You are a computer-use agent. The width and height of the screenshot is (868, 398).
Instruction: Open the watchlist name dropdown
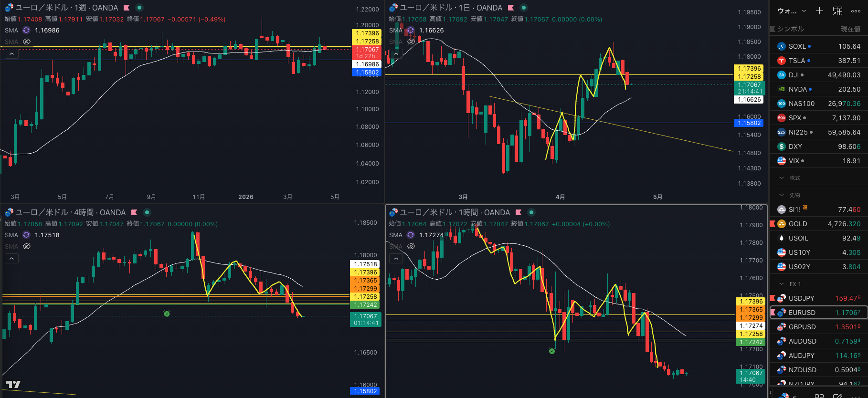(x=792, y=11)
